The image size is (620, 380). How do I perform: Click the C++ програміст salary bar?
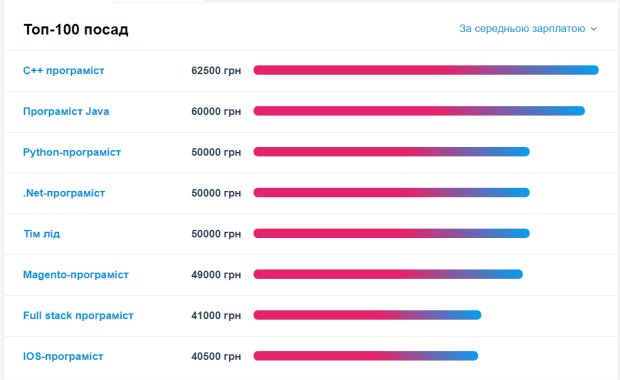[x=426, y=70]
